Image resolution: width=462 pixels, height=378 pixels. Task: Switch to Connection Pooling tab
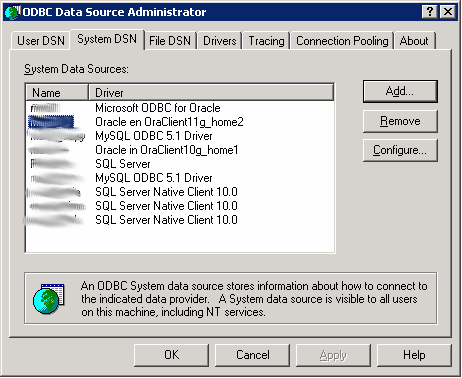342,41
